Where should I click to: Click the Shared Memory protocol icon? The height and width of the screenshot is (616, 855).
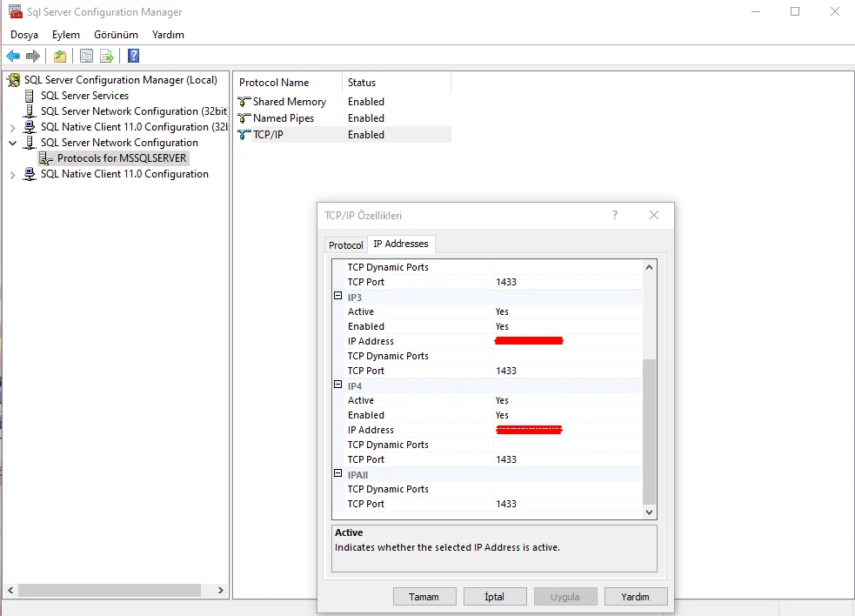(244, 102)
